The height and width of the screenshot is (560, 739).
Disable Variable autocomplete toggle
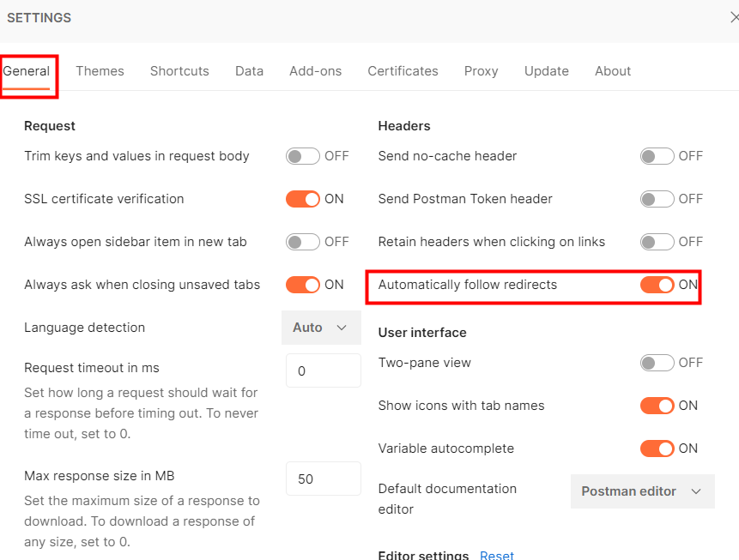pyautogui.click(x=657, y=449)
